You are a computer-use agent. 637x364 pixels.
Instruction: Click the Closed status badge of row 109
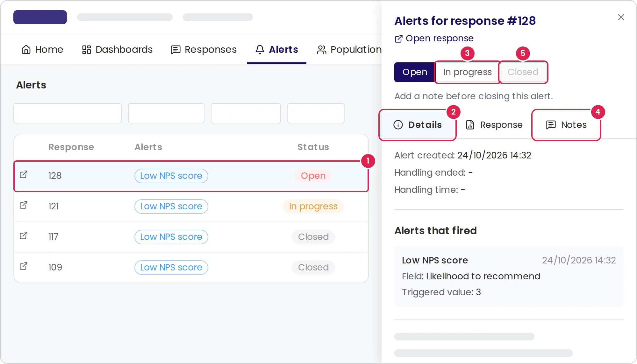(x=313, y=268)
